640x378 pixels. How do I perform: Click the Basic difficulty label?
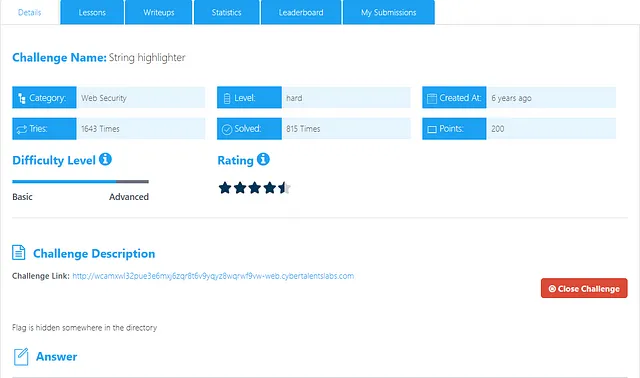22,197
